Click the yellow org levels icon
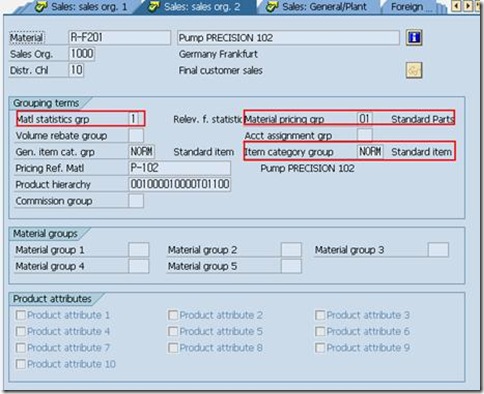Screen dimensions: 484x394 point(414,70)
